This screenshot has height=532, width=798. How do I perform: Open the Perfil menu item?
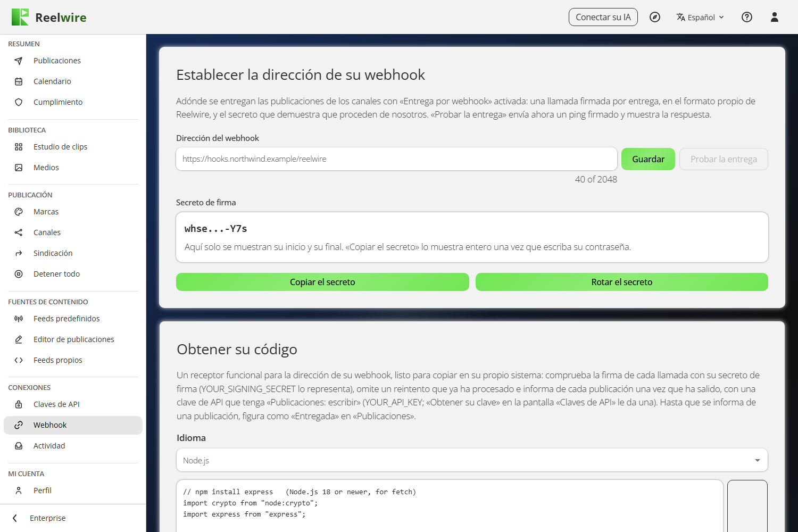point(73,491)
